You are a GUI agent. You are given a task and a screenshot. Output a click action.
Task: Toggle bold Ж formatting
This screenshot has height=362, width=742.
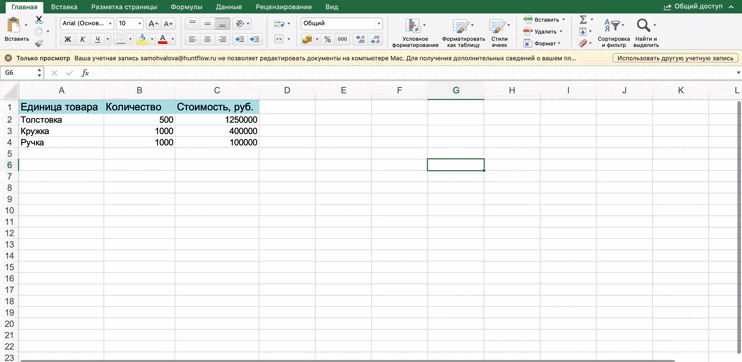pyautogui.click(x=68, y=39)
